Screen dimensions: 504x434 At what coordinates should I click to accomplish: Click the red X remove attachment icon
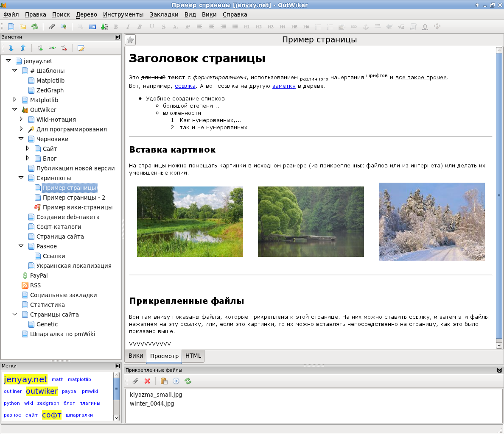point(147,381)
